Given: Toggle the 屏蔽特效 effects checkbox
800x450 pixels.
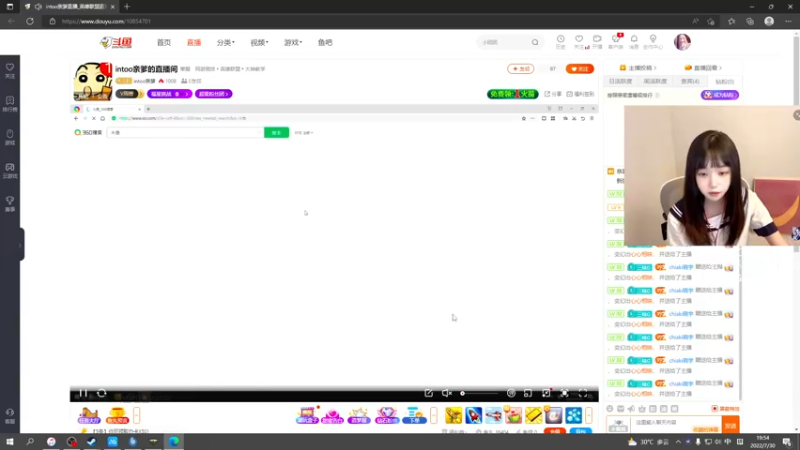Looking at the screenshot, I should [715, 409].
